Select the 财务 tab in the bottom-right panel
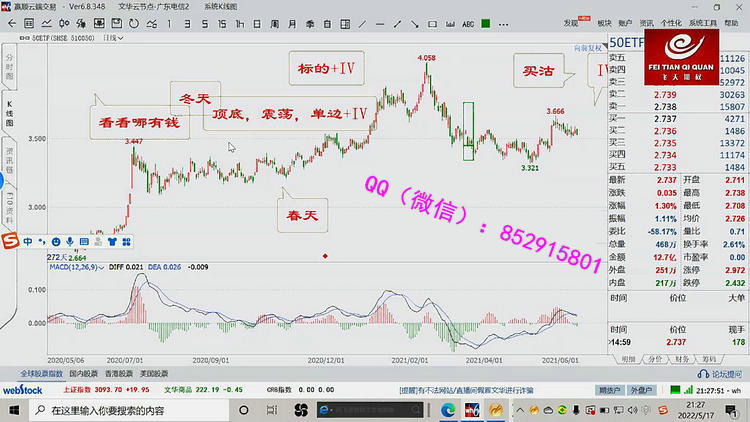 pyautogui.click(x=680, y=357)
